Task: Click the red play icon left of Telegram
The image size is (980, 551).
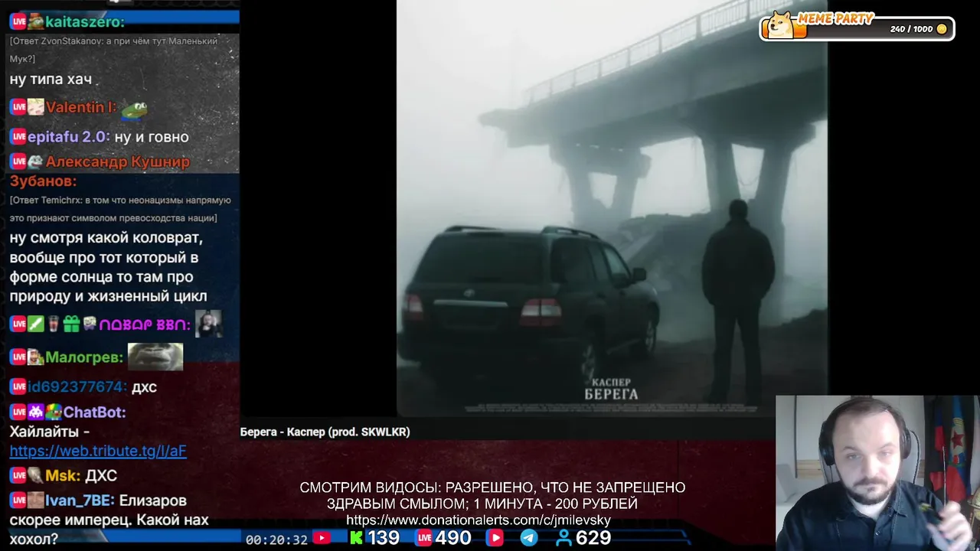Action: [x=495, y=538]
